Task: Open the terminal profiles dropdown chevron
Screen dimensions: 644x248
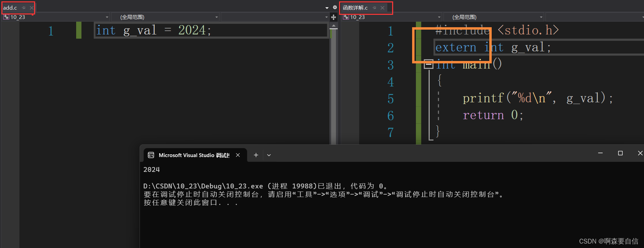Action: coord(269,155)
